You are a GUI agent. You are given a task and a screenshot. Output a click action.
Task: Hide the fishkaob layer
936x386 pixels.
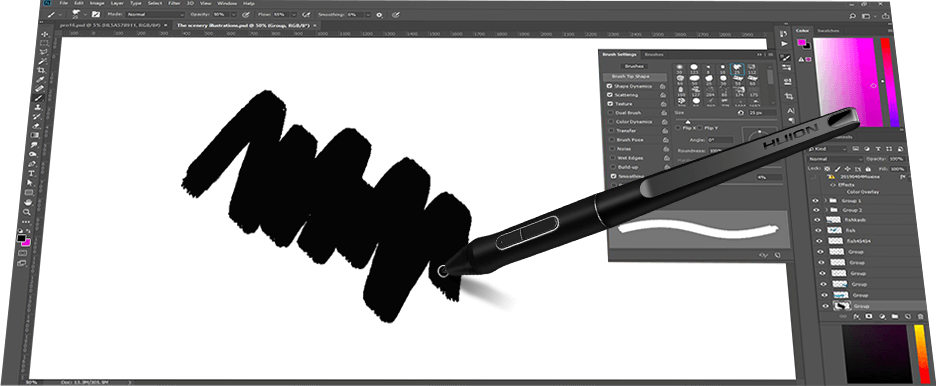pyautogui.click(x=818, y=220)
